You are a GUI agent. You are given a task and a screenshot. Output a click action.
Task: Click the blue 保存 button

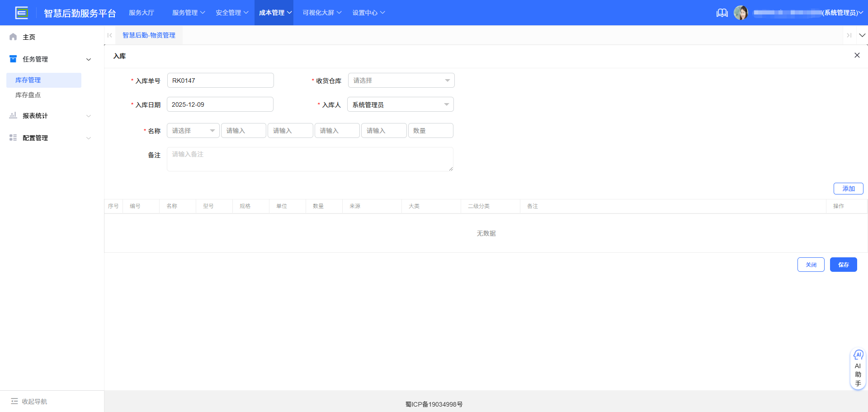click(843, 265)
